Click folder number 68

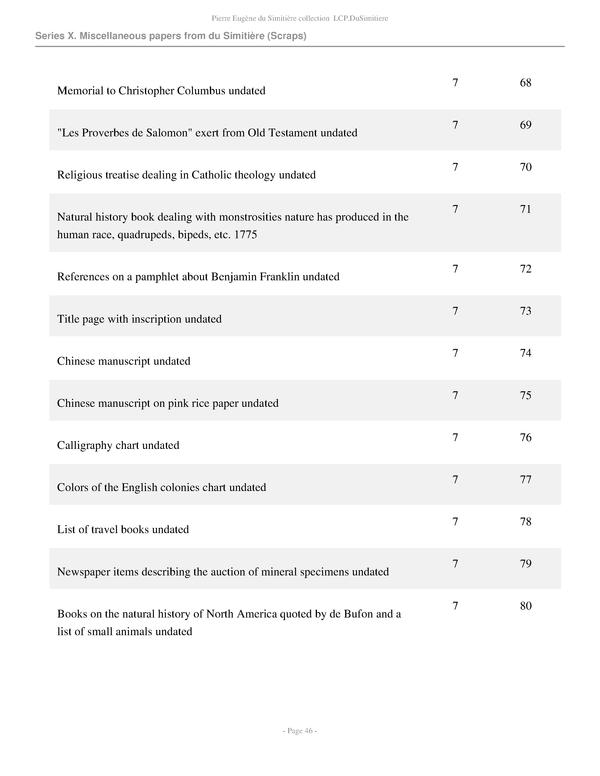click(x=526, y=82)
